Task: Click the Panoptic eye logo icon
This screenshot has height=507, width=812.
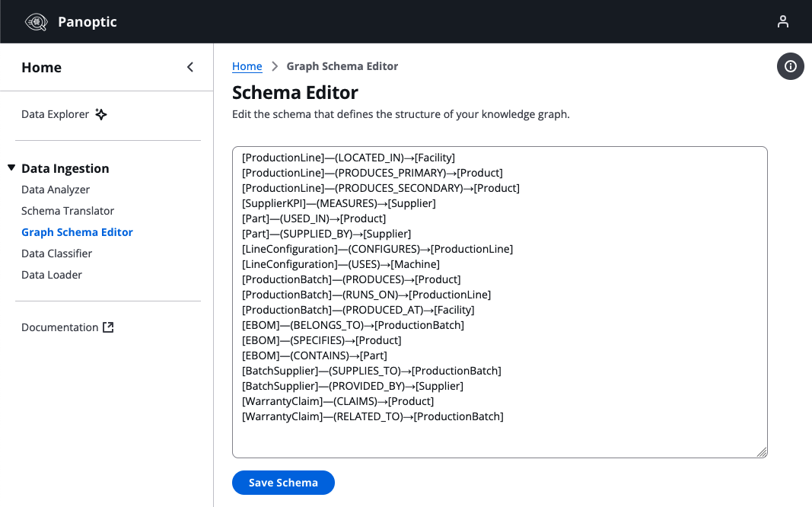Action: point(37,21)
